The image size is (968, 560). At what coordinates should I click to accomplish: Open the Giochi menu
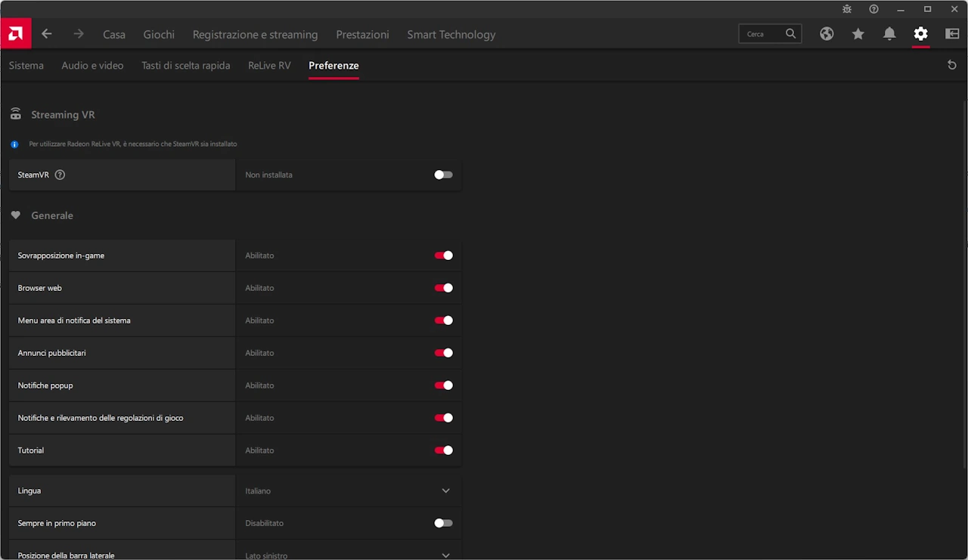(x=159, y=34)
